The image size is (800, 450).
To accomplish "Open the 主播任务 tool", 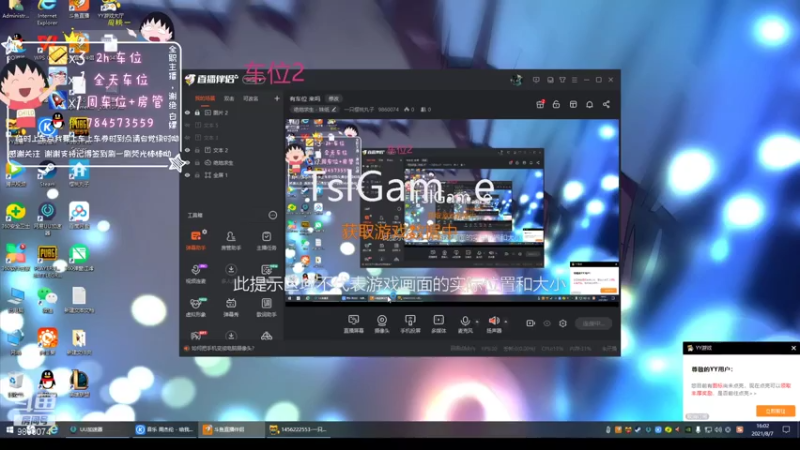I will click(266, 240).
